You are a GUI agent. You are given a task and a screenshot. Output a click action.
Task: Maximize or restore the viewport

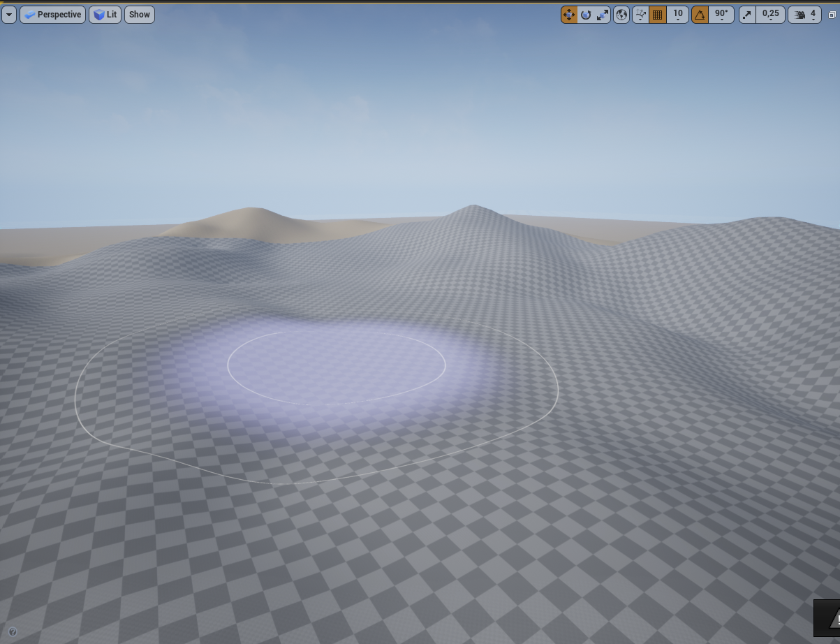point(832,15)
